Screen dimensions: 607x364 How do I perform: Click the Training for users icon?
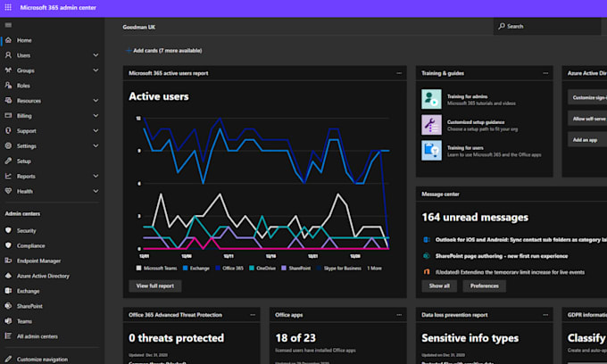(431, 149)
